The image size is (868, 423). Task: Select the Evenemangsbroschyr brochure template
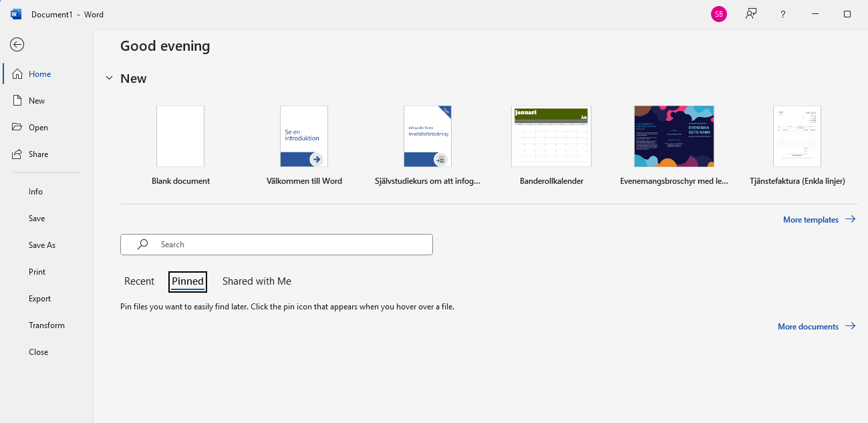pyautogui.click(x=674, y=136)
